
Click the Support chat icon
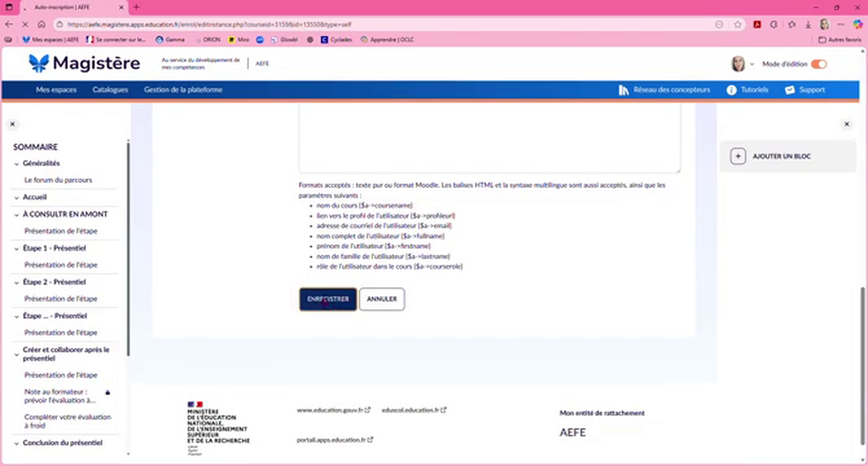[x=790, y=90]
